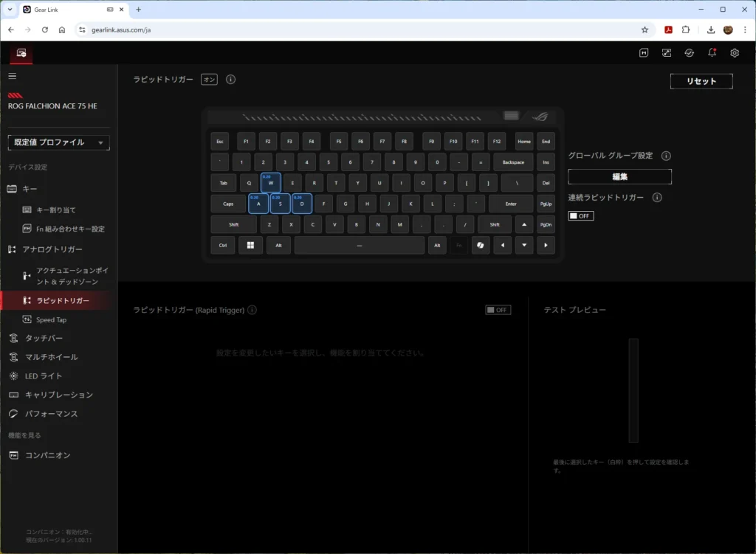The height and width of the screenshot is (554, 756).
Task: Toggle the ラピッドトリガー オン indicator
Action: point(209,79)
